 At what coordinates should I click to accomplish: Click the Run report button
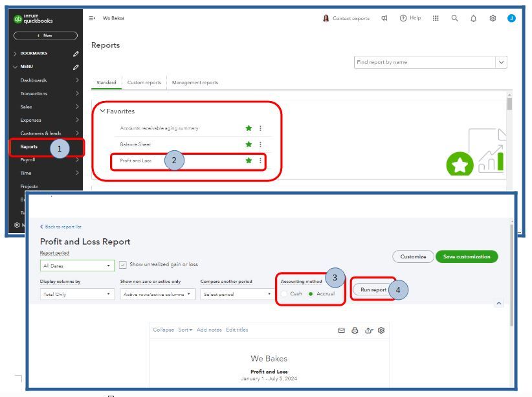click(373, 289)
